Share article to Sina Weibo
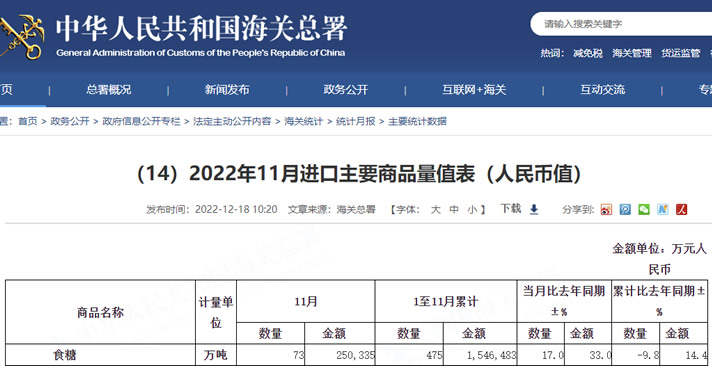This screenshot has width=712, height=376. 606,209
